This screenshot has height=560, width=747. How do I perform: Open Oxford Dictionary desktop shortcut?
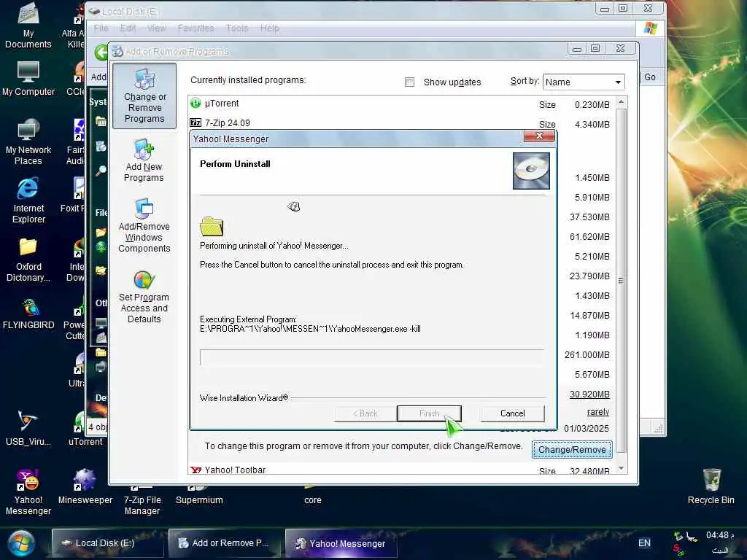(28, 260)
